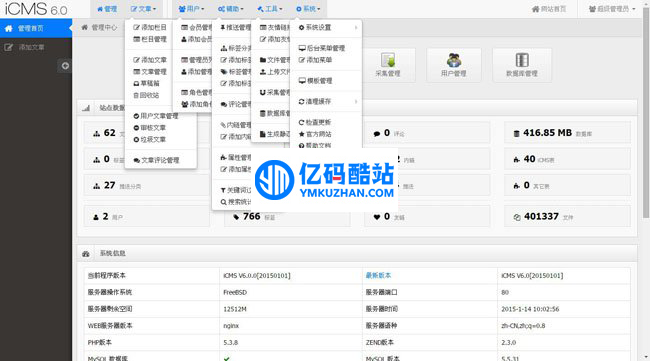Open 角色管理 in the 用户 menu
The image size is (650, 361).
(x=196, y=92)
